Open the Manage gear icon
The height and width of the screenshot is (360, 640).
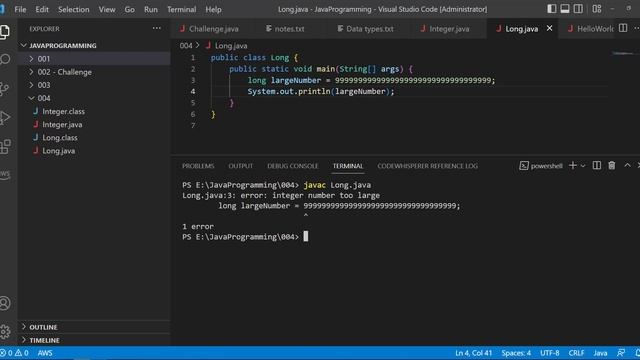[x=5, y=331]
